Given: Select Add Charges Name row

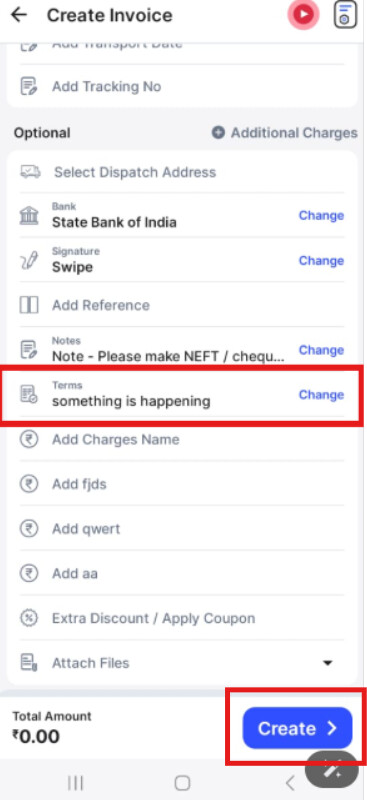Looking at the screenshot, I should [182, 439].
